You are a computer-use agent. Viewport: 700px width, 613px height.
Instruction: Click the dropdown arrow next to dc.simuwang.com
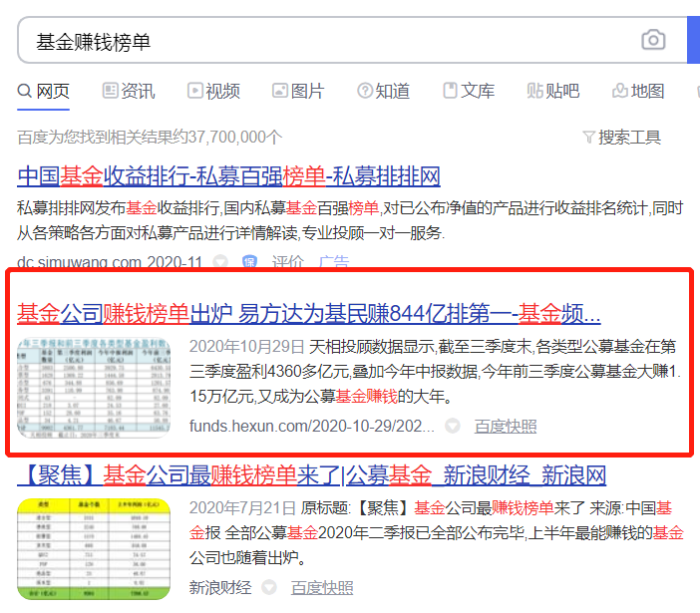click(220, 262)
